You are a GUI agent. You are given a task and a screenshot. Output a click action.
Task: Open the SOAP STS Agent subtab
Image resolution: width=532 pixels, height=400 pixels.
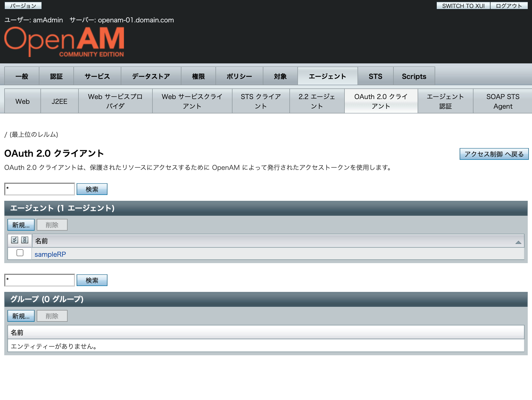pos(502,101)
